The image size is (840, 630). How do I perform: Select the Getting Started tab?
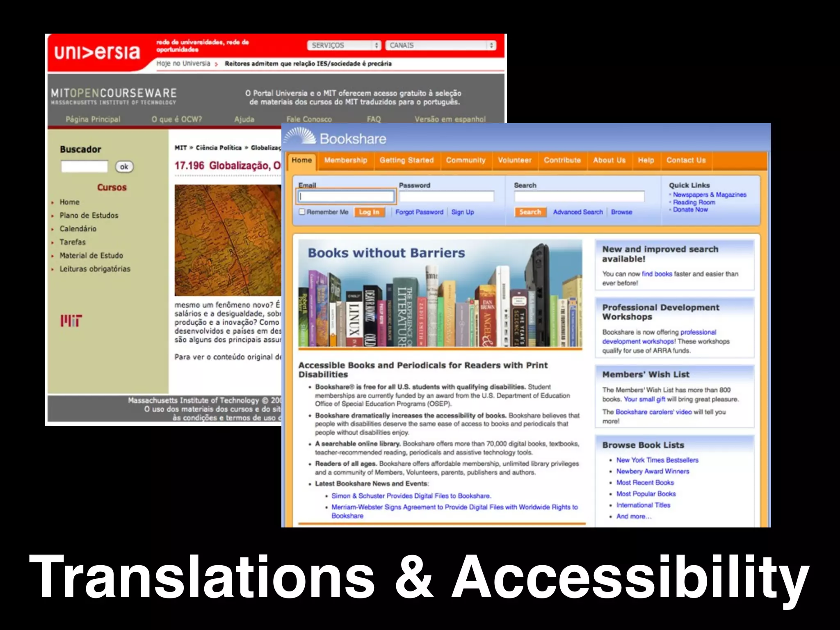(406, 160)
